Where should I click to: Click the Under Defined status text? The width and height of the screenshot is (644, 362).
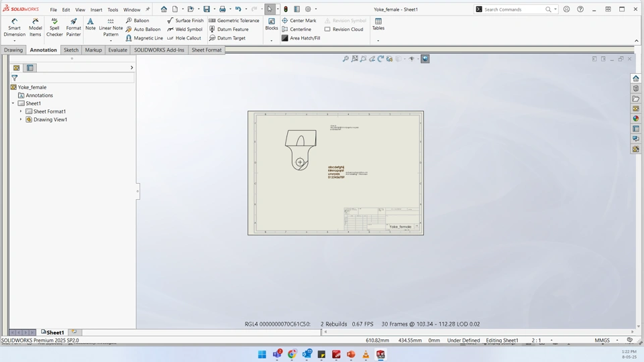coord(464,341)
